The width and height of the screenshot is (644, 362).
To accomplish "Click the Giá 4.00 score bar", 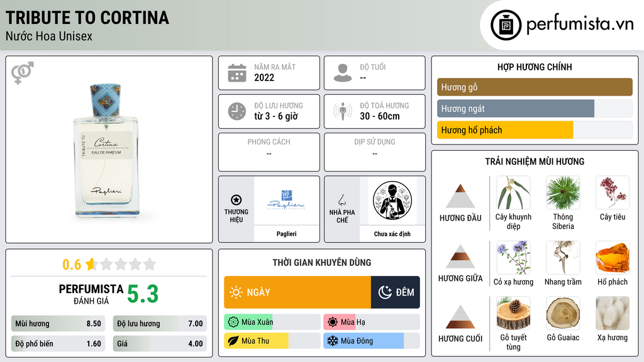I will pos(160,344).
